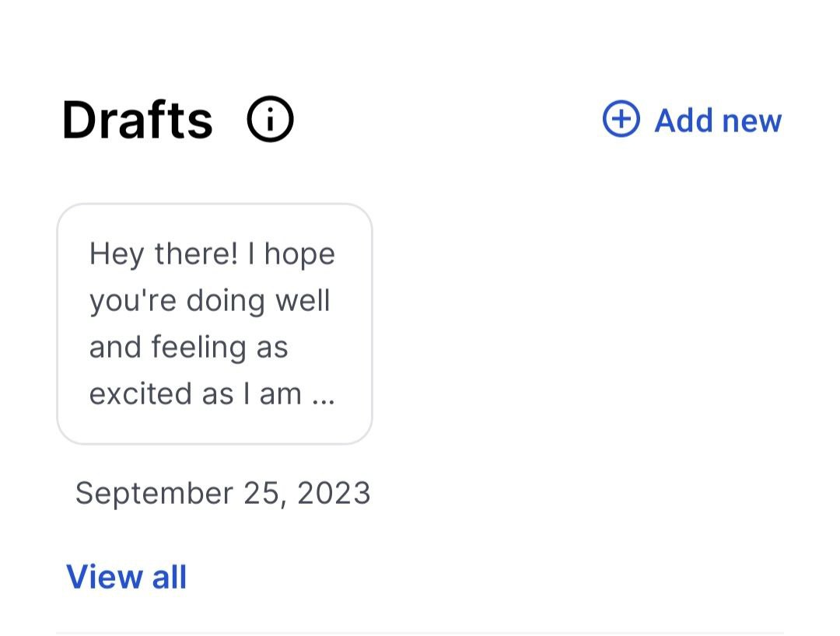Open the "View all" drafts link
840x636 pixels.
(127, 577)
